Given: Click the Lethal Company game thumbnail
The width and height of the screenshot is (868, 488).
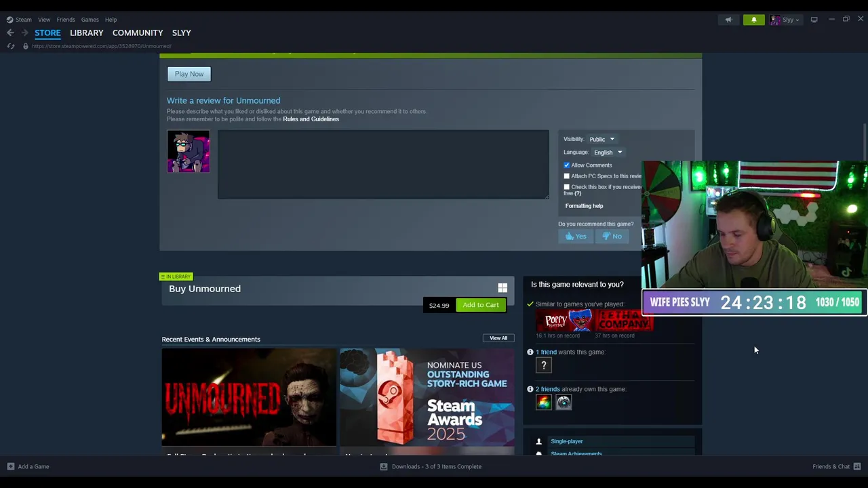Looking at the screenshot, I should click(x=625, y=321).
